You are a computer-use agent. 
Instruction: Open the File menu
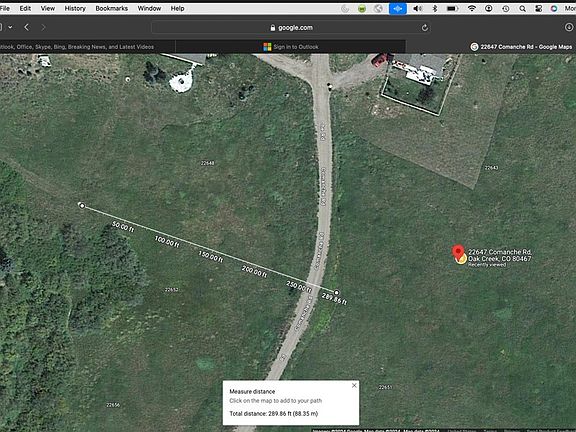click(x=5, y=8)
